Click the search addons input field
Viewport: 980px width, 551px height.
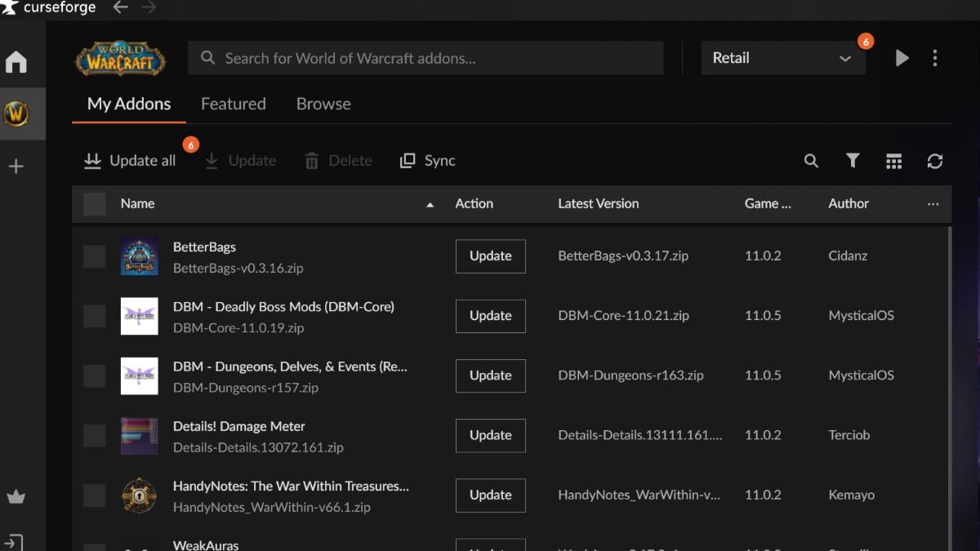click(x=425, y=57)
